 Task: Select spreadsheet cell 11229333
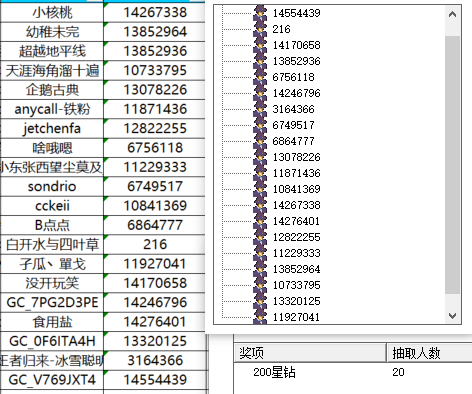(155, 167)
